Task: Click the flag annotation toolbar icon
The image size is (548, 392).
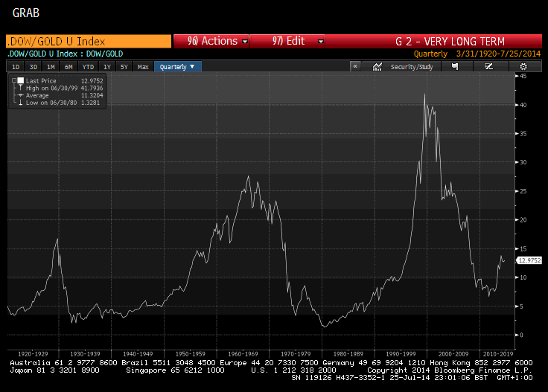Action: pos(454,67)
